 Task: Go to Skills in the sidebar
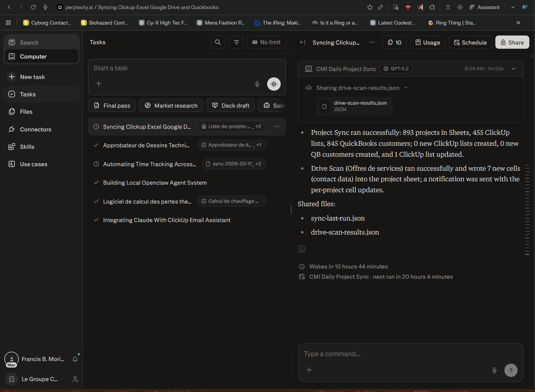[27, 147]
